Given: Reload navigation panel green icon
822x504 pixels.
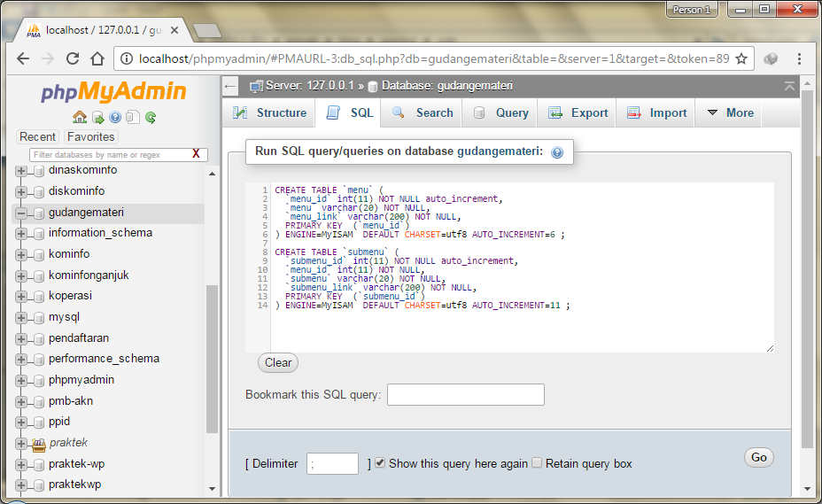Looking at the screenshot, I should (151, 118).
